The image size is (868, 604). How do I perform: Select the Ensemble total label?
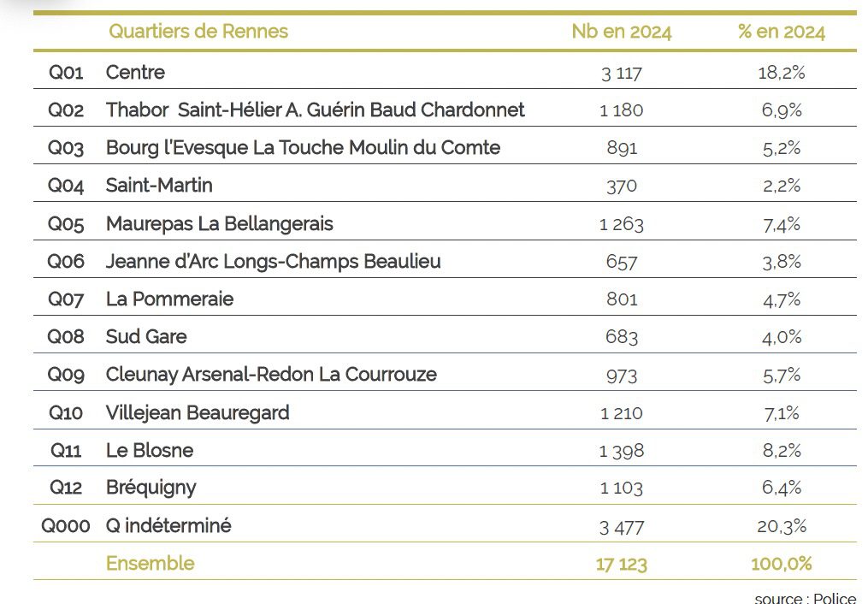point(150,563)
